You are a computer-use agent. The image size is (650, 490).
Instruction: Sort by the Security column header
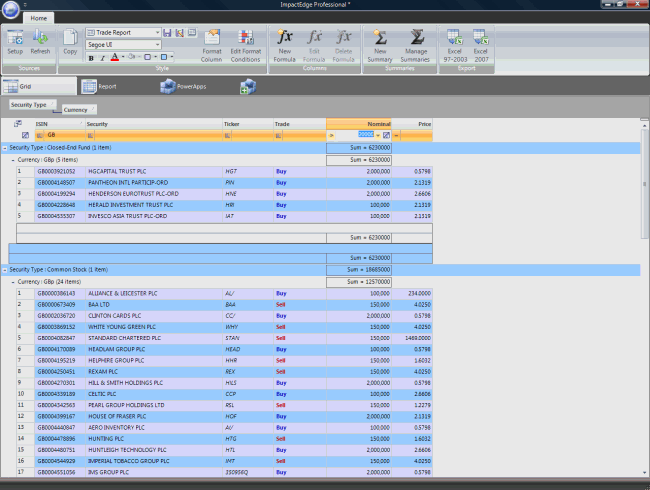tap(154, 124)
